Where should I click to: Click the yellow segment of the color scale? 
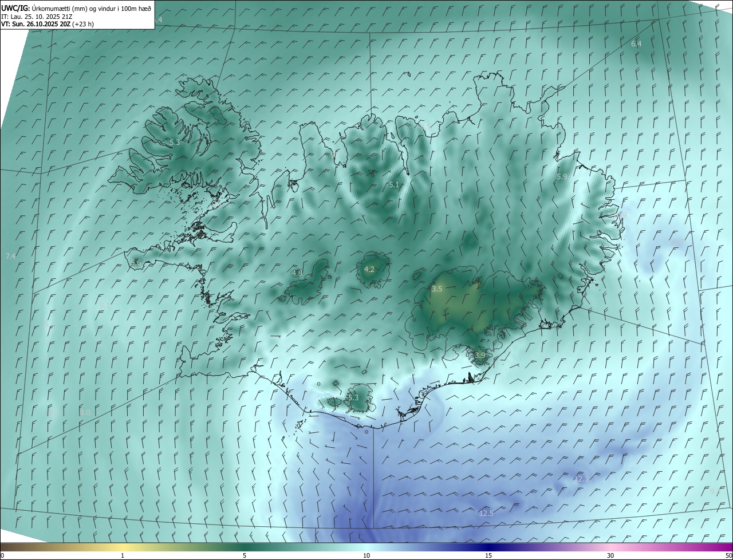(x=123, y=547)
